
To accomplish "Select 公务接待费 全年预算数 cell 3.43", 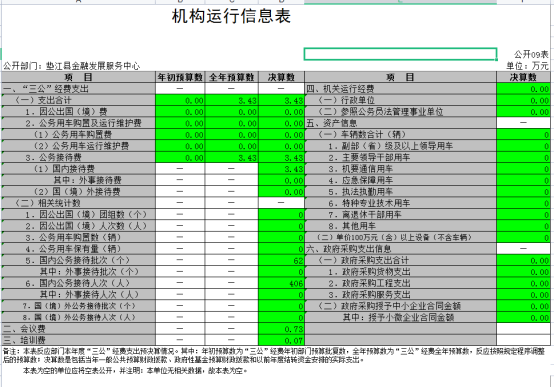I will click(231, 157).
